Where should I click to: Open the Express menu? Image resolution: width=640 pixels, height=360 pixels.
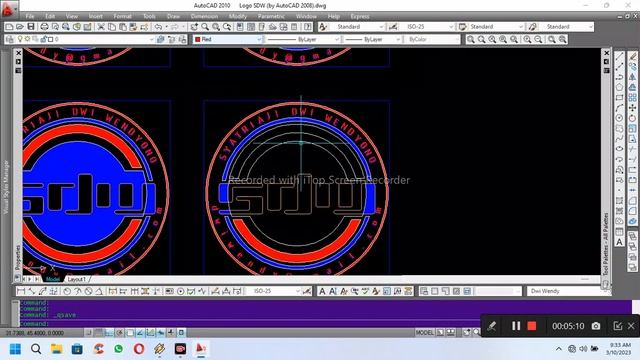coord(360,16)
